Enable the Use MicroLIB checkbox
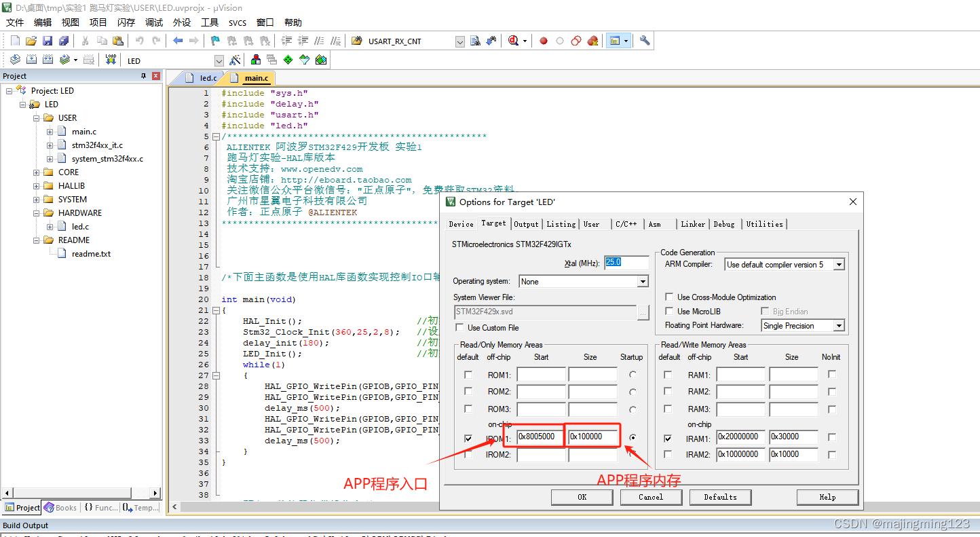980x537 pixels. (x=669, y=310)
